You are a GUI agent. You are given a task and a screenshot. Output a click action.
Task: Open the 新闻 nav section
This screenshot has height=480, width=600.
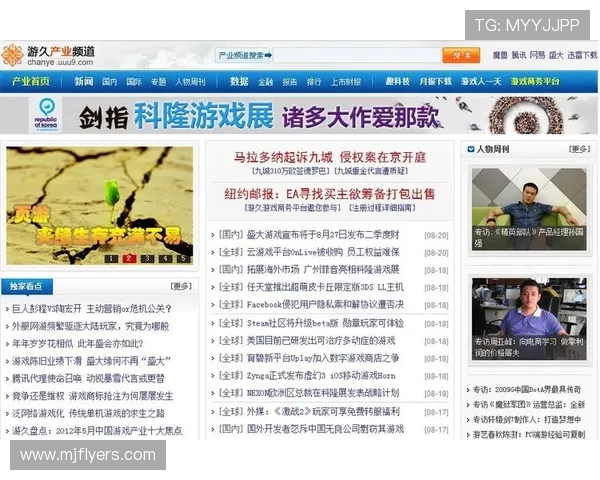tap(83, 82)
